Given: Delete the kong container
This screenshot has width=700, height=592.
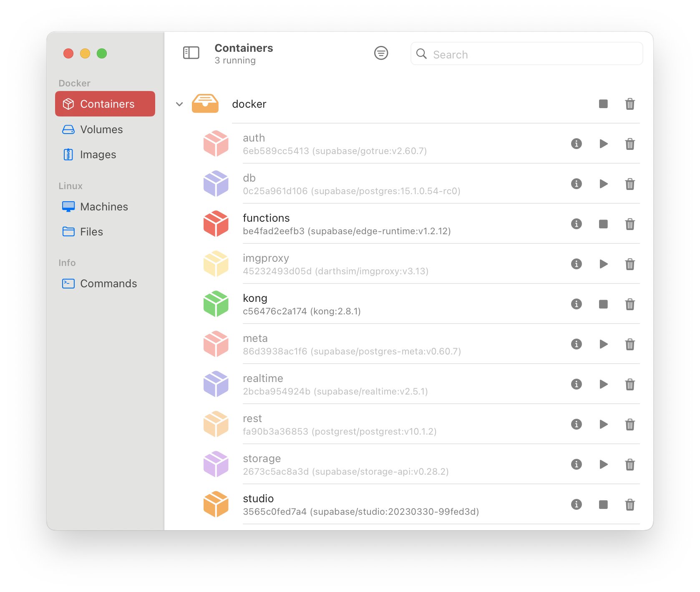Looking at the screenshot, I should click(x=630, y=304).
